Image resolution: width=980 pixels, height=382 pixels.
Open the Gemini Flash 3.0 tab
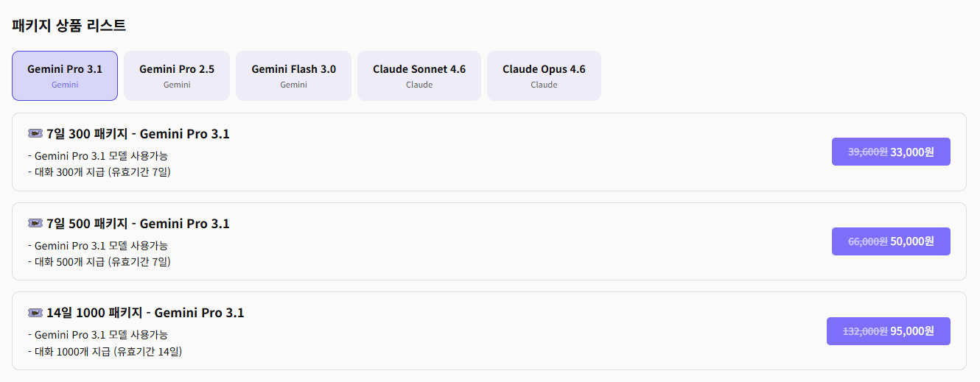[x=293, y=76]
